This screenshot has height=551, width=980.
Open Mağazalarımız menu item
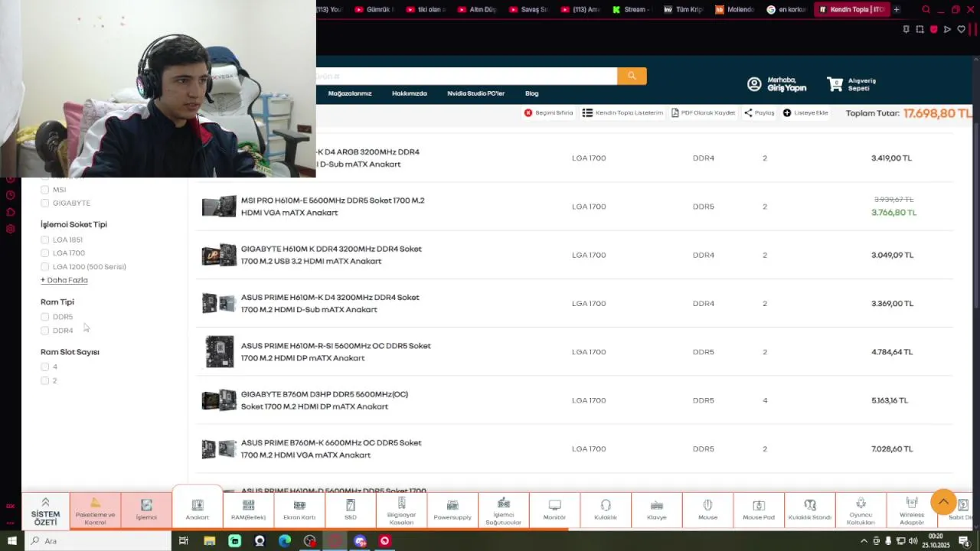[350, 93]
